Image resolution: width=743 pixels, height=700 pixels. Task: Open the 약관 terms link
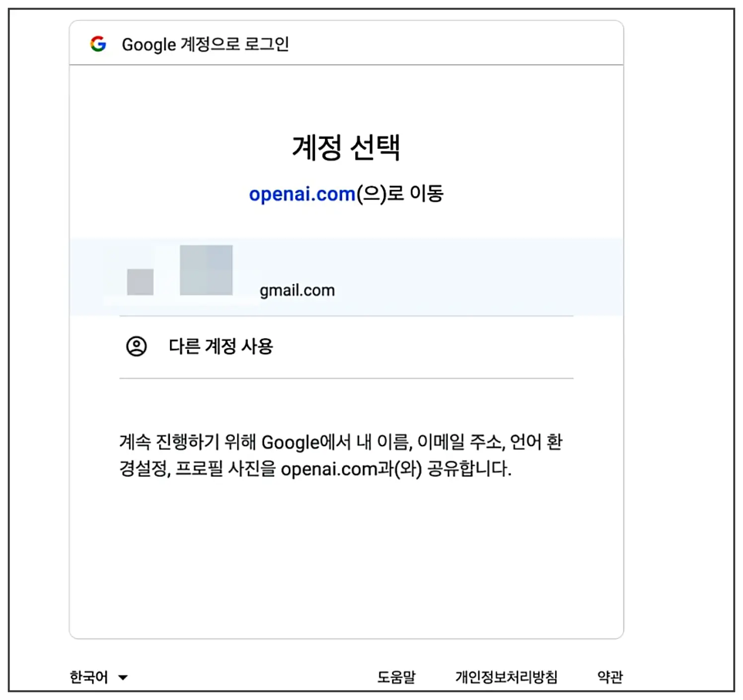click(x=610, y=677)
